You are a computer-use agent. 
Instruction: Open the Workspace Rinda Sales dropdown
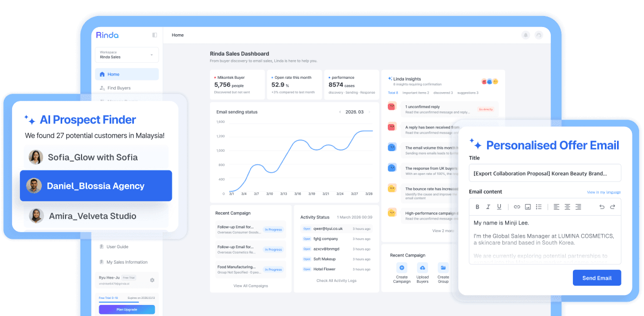(127, 55)
